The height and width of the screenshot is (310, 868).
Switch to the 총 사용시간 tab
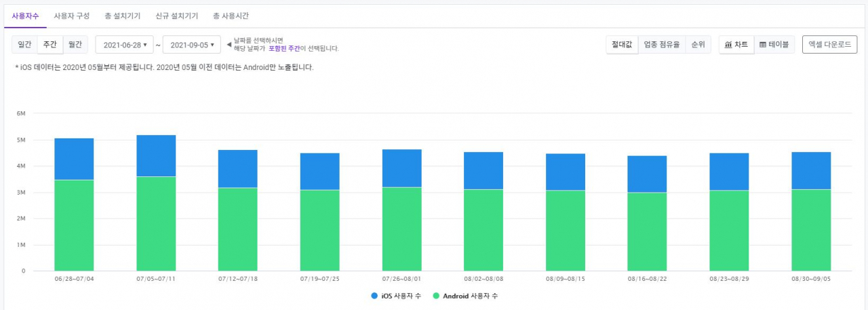click(x=230, y=15)
